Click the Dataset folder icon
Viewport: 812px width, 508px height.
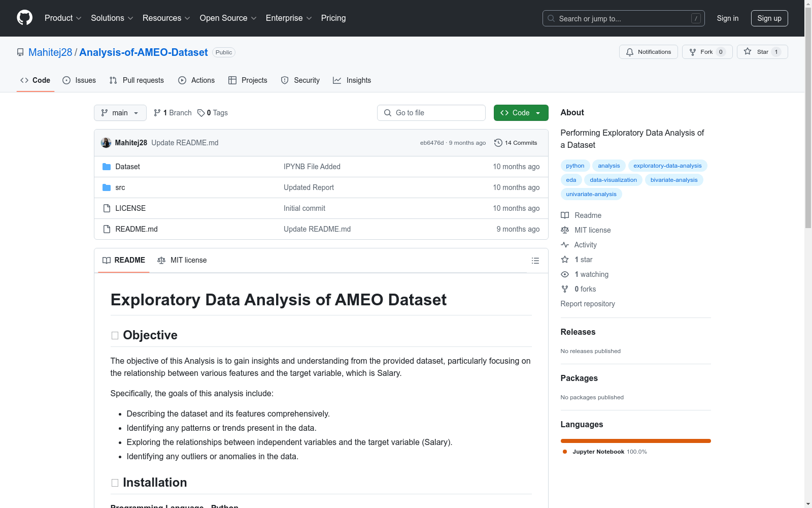(x=107, y=167)
